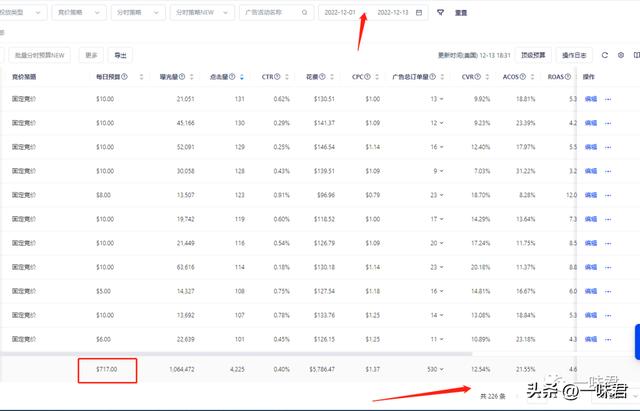640x411 pixels.
Task: Expand the 12 orders chevron in $141.37 row
Action: coord(441,123)
